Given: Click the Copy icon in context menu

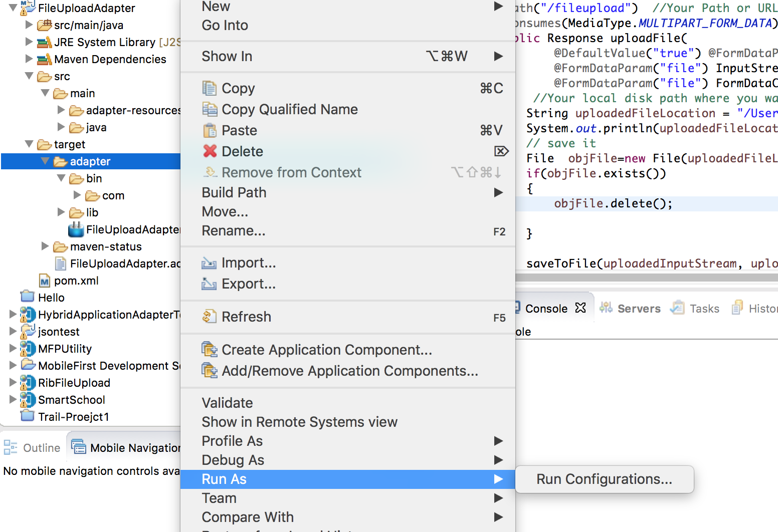Looking at the screenshot, I should point(209,88).
